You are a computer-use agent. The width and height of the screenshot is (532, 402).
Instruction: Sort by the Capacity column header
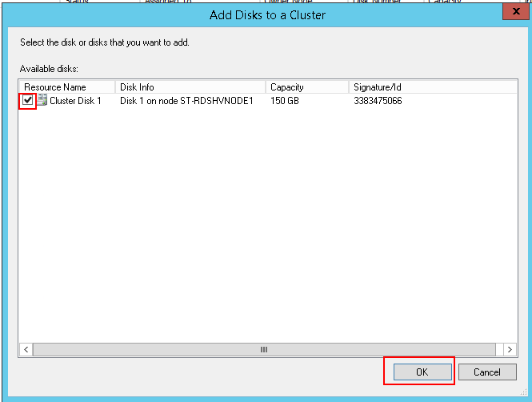click(x=307, y=87)
